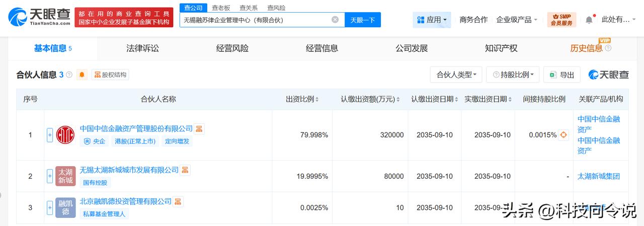Click equity chart icon after 无锡太湖新城城市发展
644x226 pixels.
[x=185, y=170]
